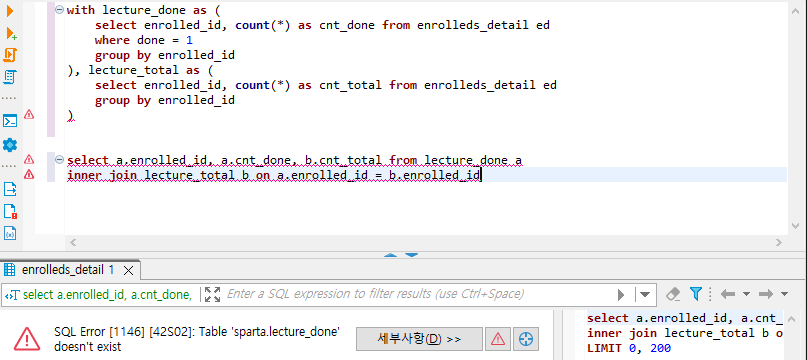The image size is (807, 360).
Task: Click error marker beside the closing parenthesis line
Action: 29,115
